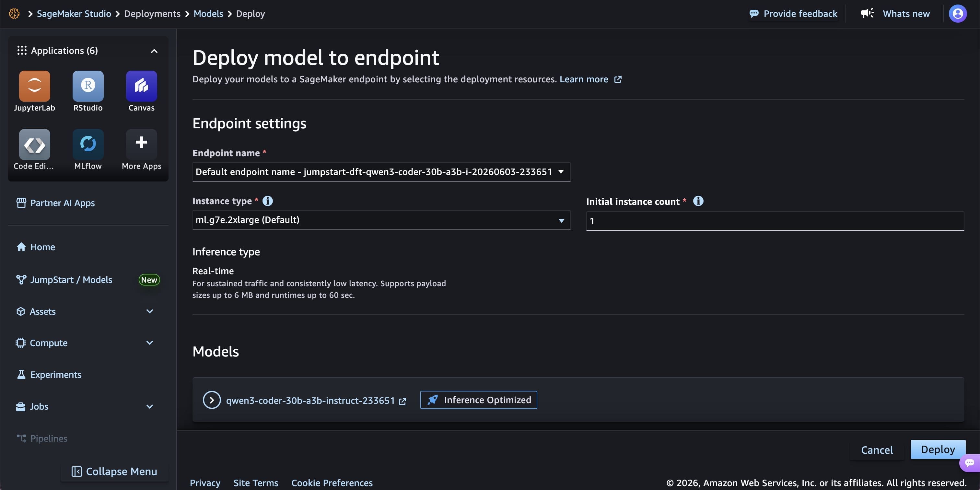Click the Deploy breadcrumb text
Screen dimensions: 980x490
coord(250,14)
